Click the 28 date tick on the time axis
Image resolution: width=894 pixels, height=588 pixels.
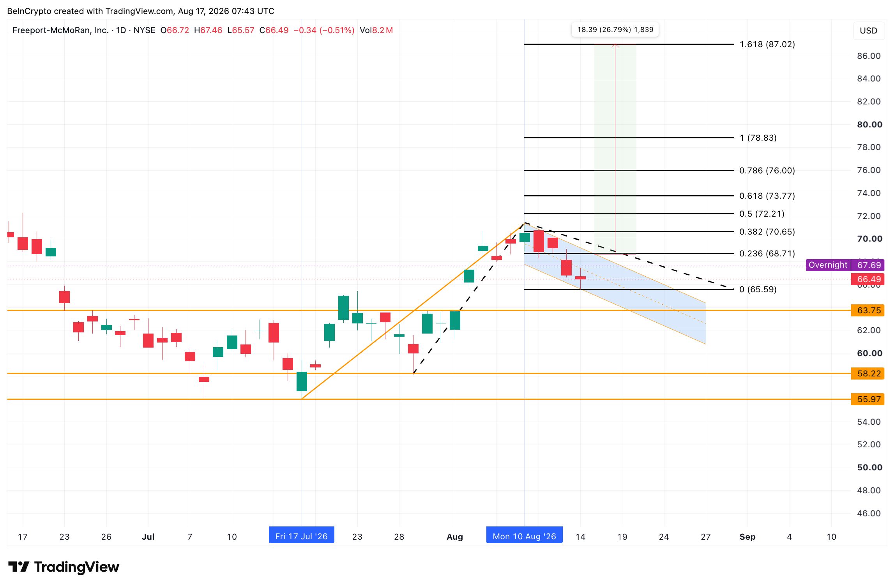tap(399, 537)
